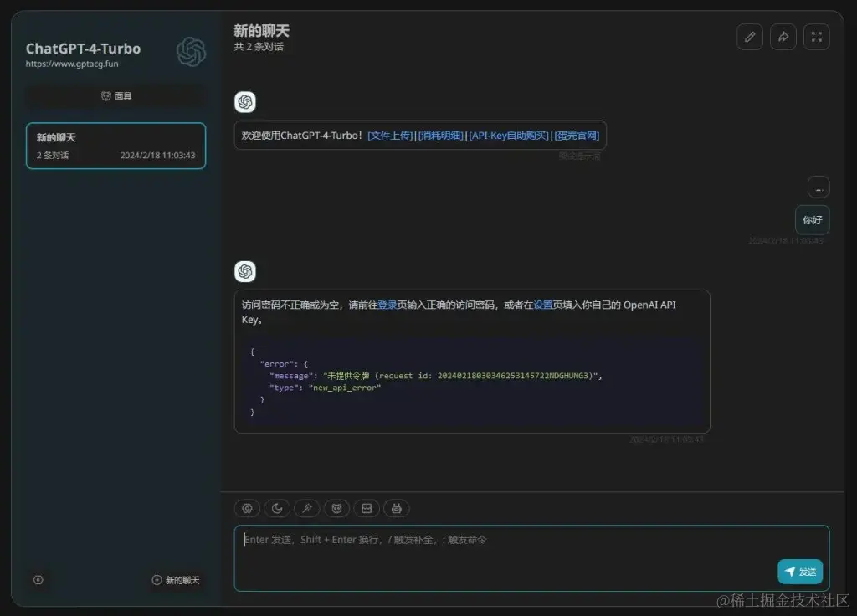This screenshot has width=857, height=616.
Task: Open the 文件上传 link
Action: tap(390, 136)
